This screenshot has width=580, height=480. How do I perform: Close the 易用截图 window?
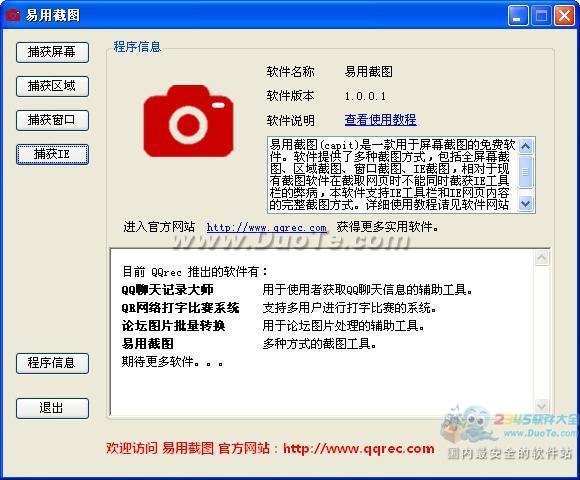click(564, 16)
